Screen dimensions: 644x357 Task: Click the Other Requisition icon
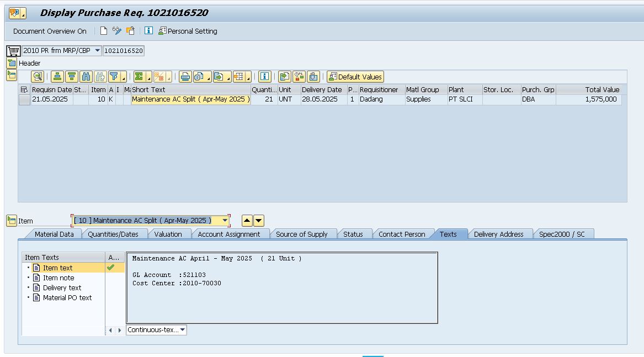(x=130, y=31)
